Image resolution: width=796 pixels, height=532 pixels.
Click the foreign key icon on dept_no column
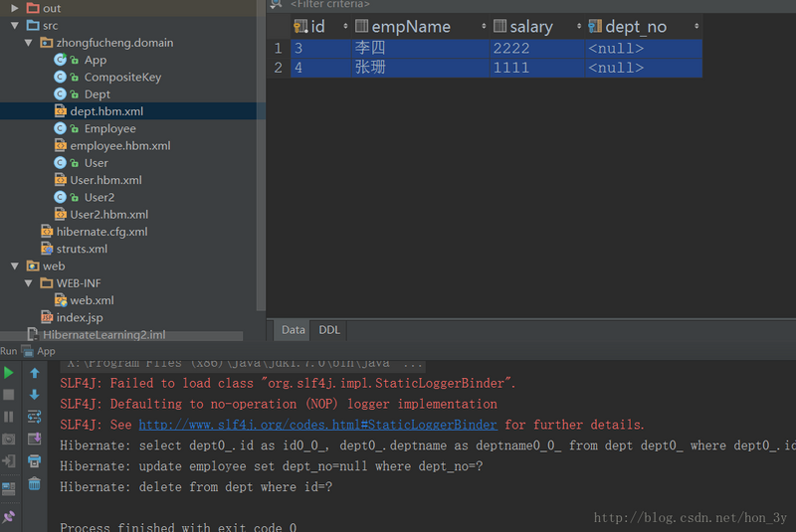pyautogui.click(x=595, y=27)
